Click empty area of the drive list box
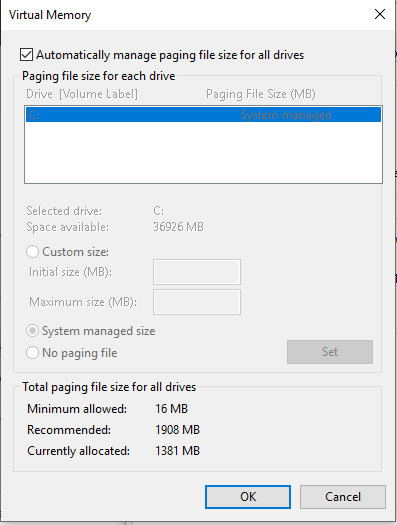Image resolution: width=397 pixels, height=525 pixels. point(203,152)
